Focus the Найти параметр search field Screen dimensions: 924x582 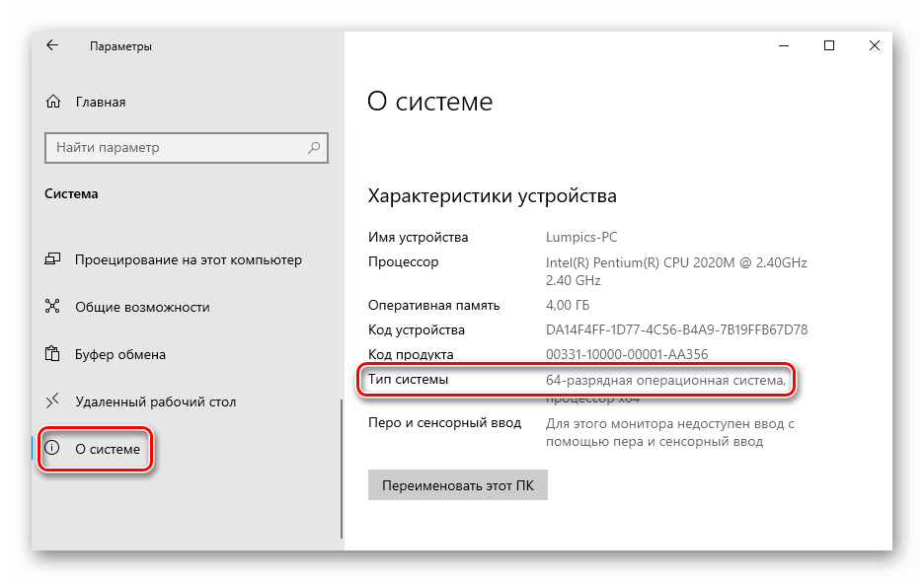click(x=187, y=147)
